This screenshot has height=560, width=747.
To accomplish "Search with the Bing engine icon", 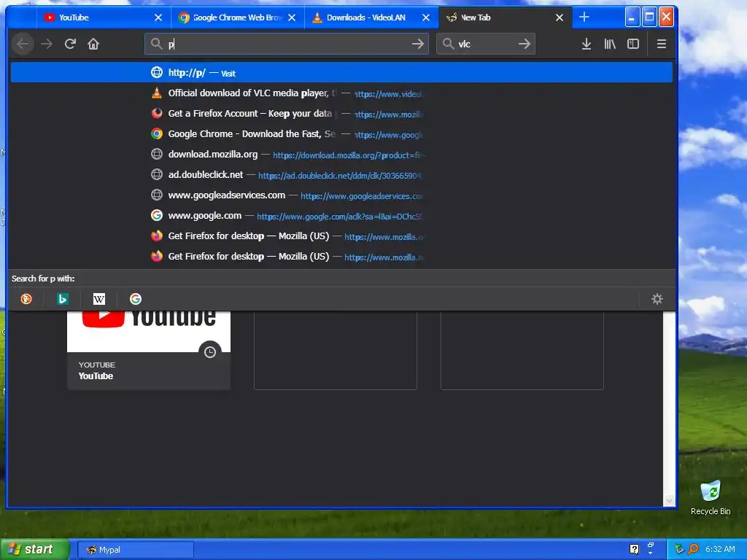I will (63, 298).
